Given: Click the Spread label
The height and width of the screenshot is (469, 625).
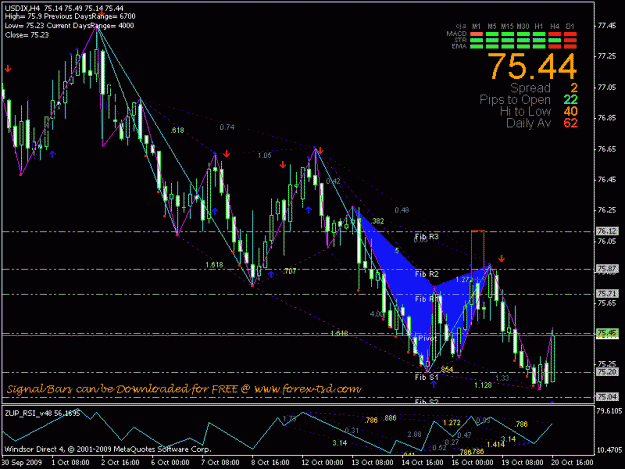Looking at the screenshot, I should pyautogui.click(x=531, y=88).
